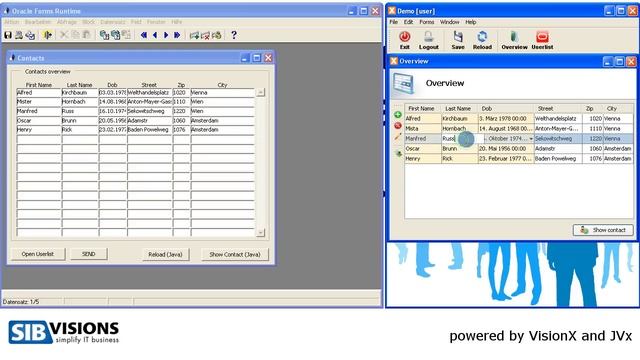
Task: Click the Show contact button in Overview
Action: point(603,230)
